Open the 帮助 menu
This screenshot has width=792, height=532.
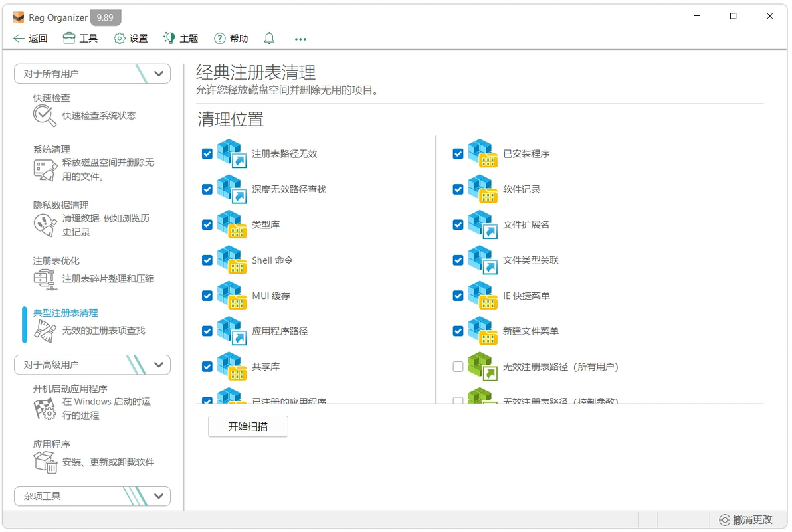(231, 39)
